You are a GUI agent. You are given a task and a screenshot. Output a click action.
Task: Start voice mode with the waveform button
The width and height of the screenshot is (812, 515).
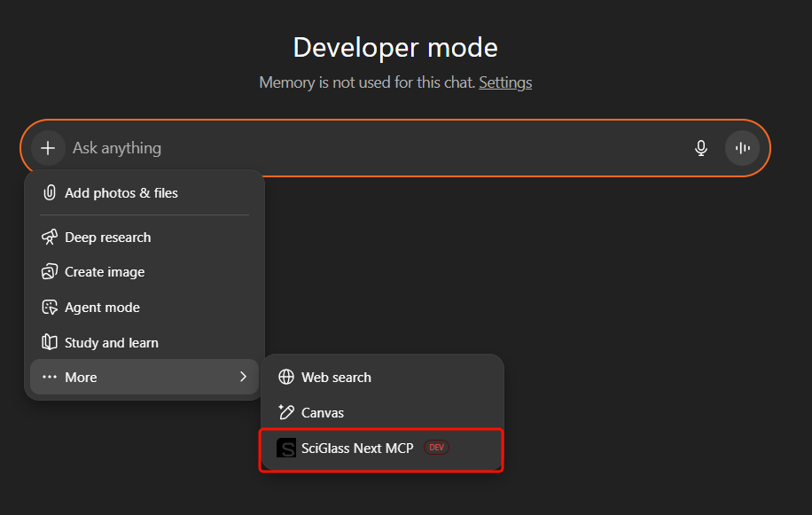[742, 148]
